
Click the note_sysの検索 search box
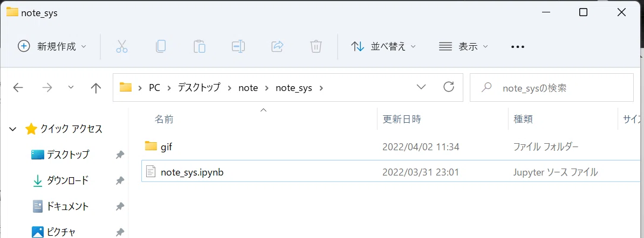[552, 87]
